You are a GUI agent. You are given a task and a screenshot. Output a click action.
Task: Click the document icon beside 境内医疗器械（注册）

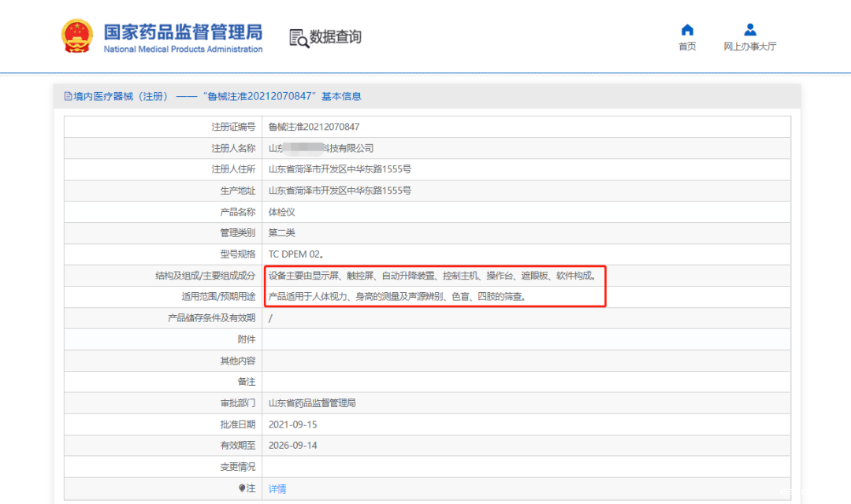[x=67, y=95]
